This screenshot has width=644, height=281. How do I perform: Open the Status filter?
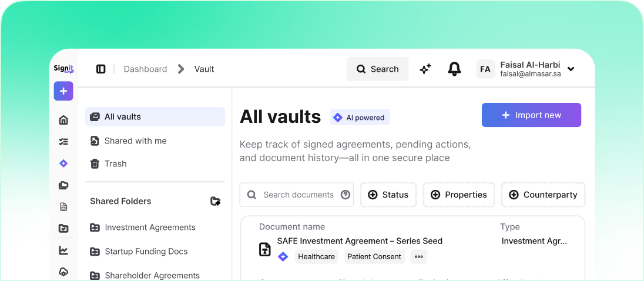click(x=388, y=195)
